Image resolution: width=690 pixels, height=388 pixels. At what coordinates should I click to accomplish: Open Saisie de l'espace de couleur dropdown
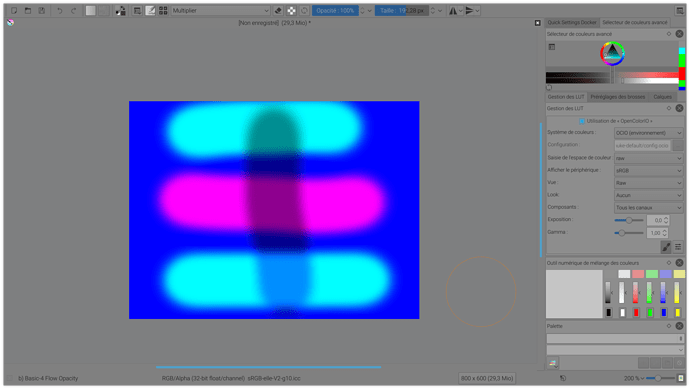649,158
